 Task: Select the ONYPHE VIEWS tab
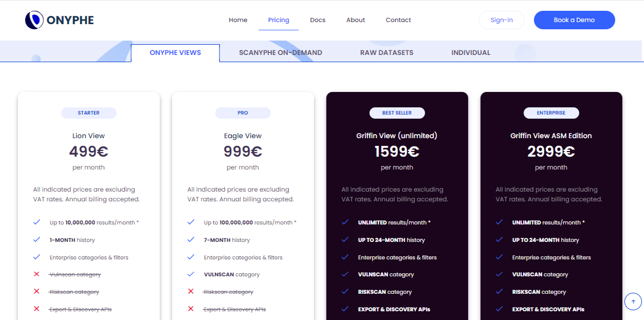point(175,53)
